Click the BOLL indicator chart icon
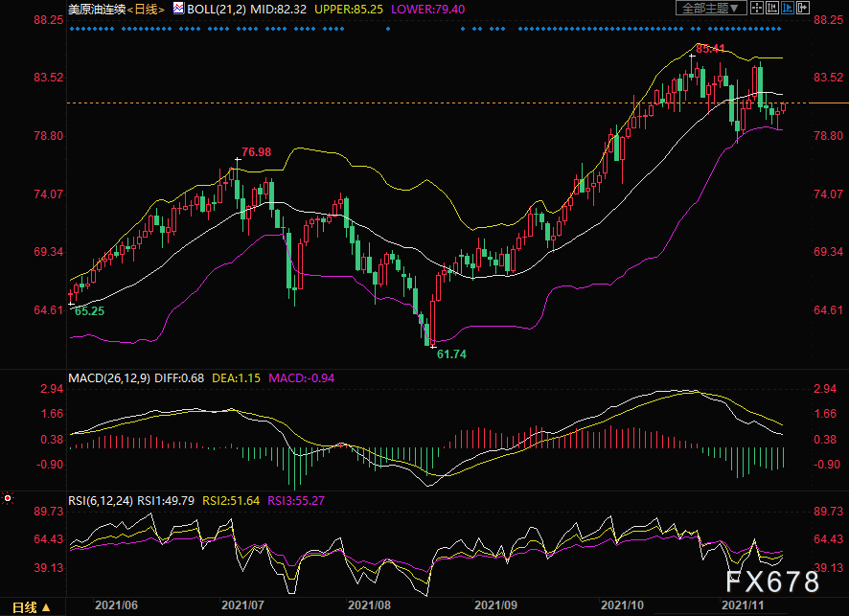The height and width of the screenshot is (616, 849). click(178, 8)
